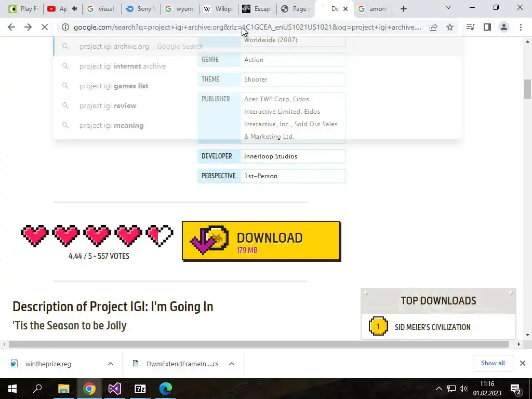Rate five hearts out of five
Image resolution: width=532 pixels, height=399 pixels.
[x=159, y=235]
